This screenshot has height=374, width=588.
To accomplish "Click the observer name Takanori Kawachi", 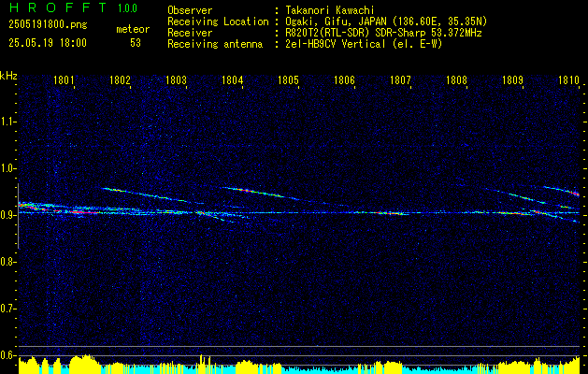I will coord(330,10).
